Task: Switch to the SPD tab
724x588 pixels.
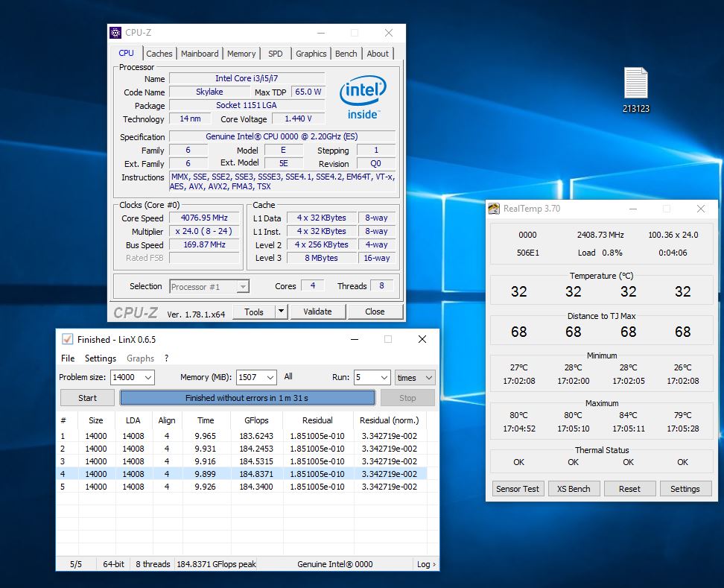Action: coord(275,54)
